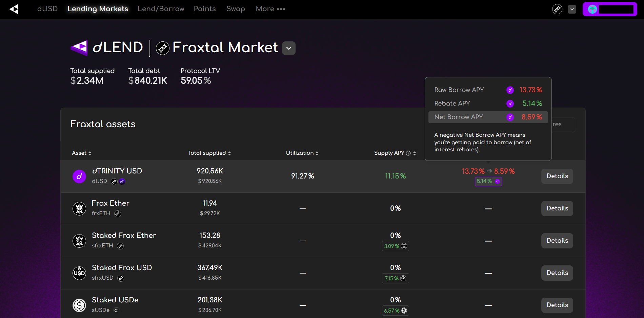644x318 pixels.
Task: Open the Fraxtal Market selector dropdown
Action: [288, 48]
